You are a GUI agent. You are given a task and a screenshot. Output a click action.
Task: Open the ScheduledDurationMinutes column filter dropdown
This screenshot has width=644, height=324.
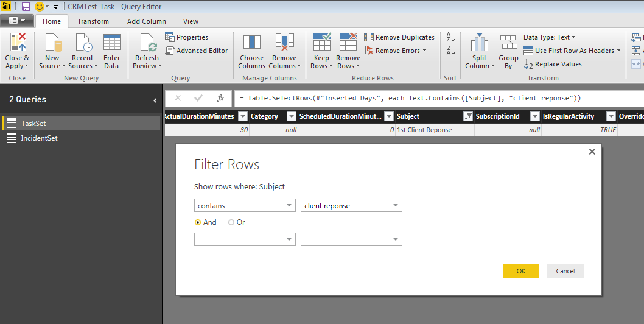point(388,116)
